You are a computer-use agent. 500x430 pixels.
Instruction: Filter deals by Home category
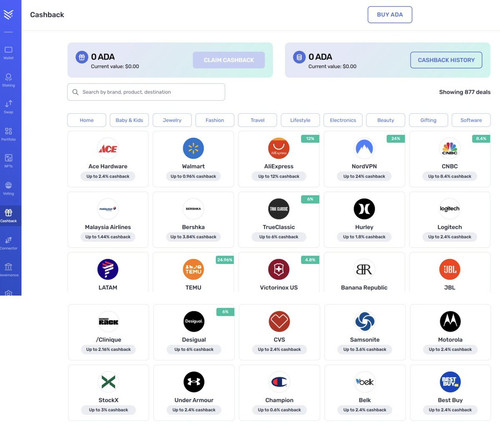click(87, 120)
